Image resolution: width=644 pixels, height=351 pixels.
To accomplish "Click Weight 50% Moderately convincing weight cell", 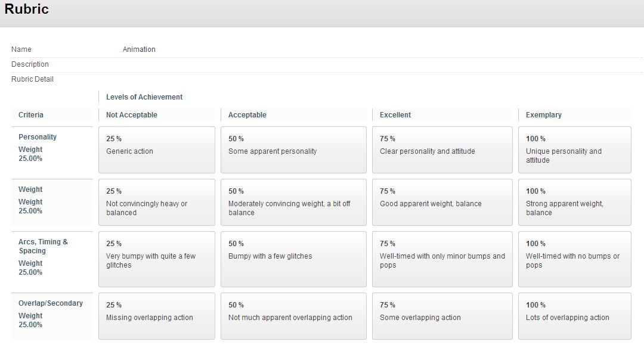I will point(293,203).
